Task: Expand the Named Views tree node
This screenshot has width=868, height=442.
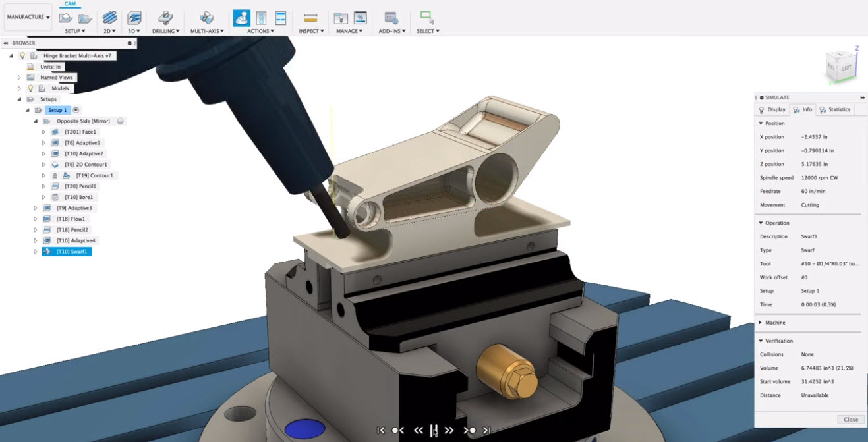Action: [19, 78]
